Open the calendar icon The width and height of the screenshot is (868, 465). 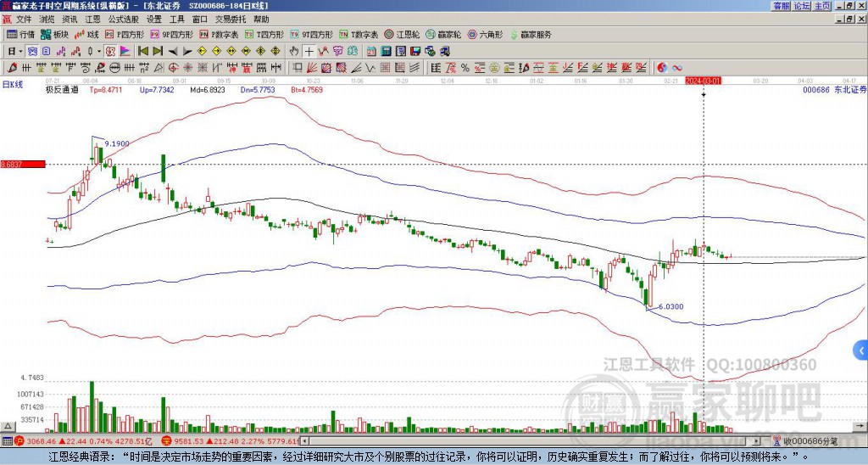point(371,52)
